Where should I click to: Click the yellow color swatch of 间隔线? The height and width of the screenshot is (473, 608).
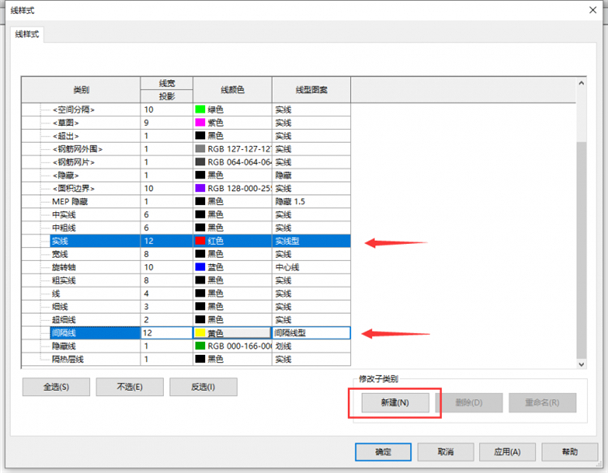[x=200, y=333]
